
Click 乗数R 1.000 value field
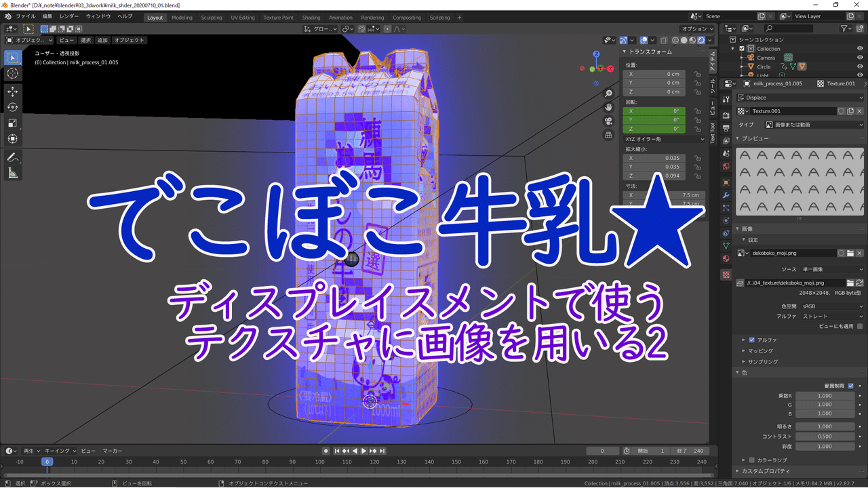pyautogui.click(x=825, y=396)
